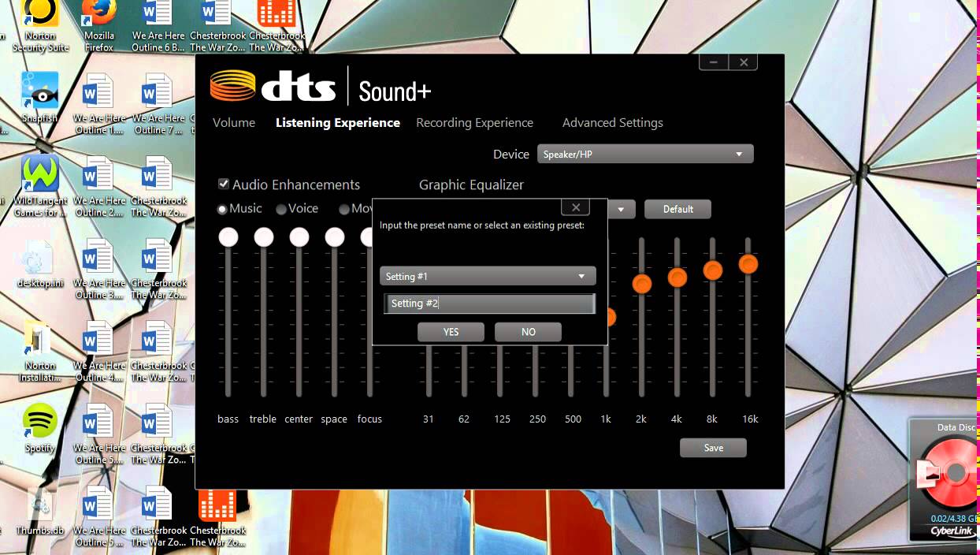Click the space slider knob
This screenshot has height=555, width=980.
click(335, 237)
